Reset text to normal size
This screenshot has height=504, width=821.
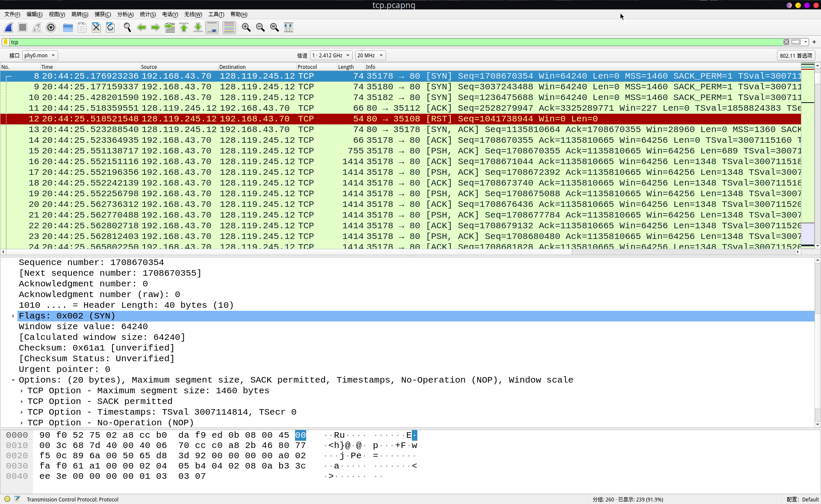tap(275, 28)
